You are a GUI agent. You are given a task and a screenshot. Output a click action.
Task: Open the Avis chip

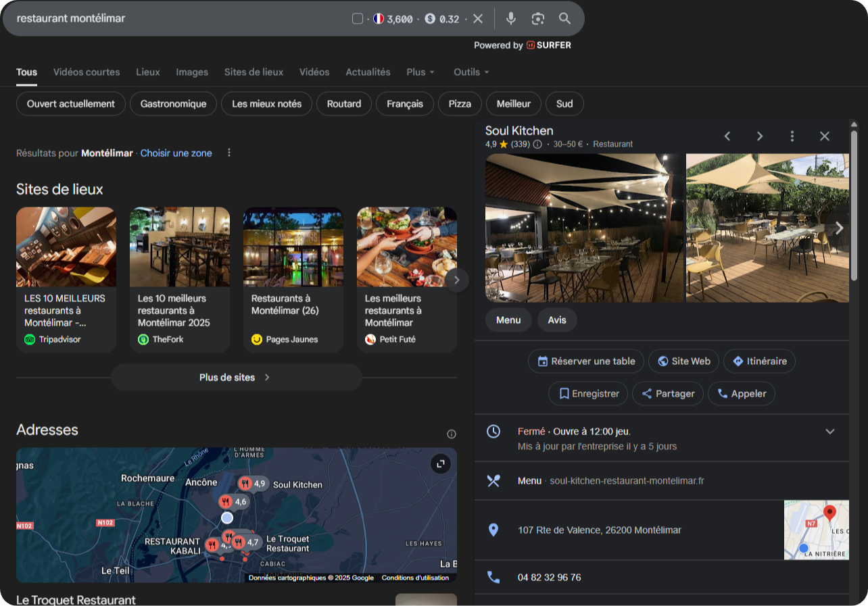557,320
